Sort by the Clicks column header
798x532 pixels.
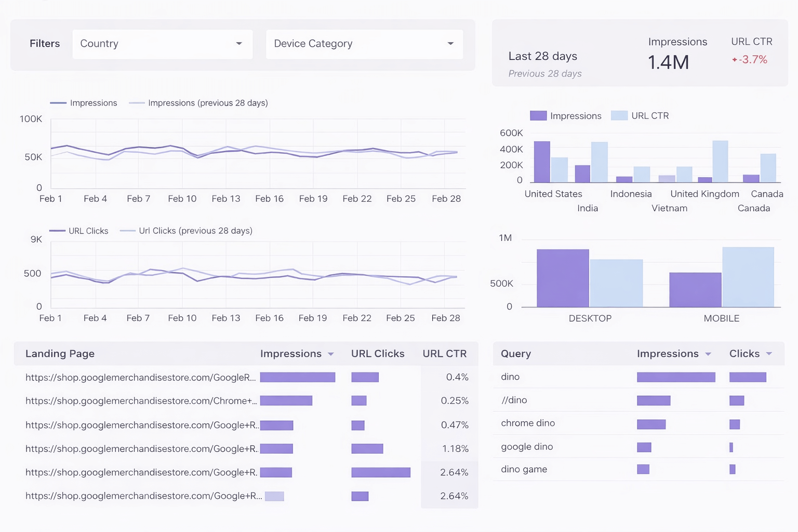(x=744, y=354)
